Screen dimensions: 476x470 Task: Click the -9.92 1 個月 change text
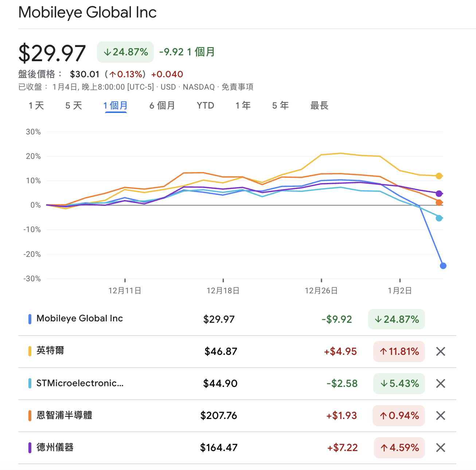(187, 52)
